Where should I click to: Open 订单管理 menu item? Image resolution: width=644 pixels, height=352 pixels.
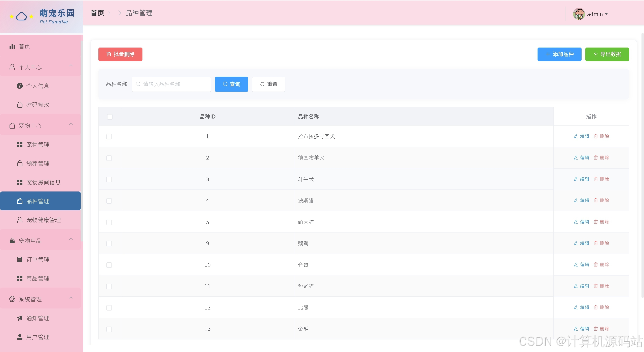pyautogui.click(x=40, y=259)
